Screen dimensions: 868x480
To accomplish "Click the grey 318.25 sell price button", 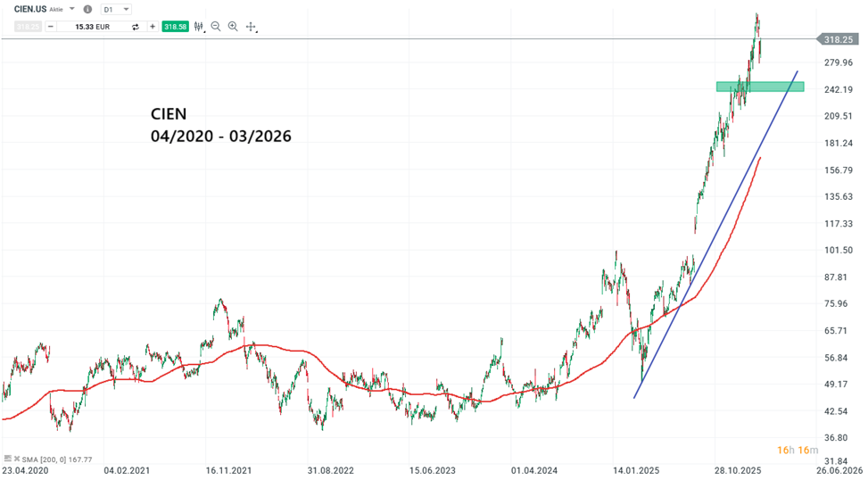I will pyautogui.click(x=29, y=27).
